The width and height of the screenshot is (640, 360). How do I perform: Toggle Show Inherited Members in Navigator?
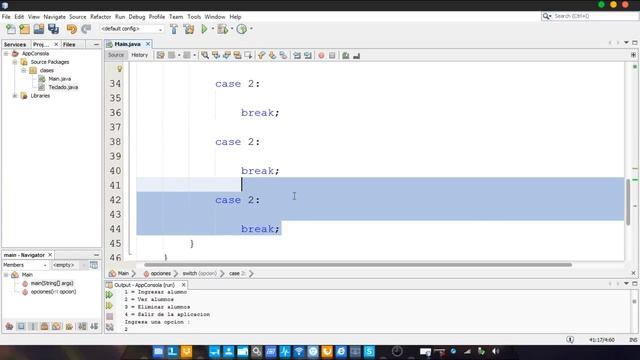(9, 326)
